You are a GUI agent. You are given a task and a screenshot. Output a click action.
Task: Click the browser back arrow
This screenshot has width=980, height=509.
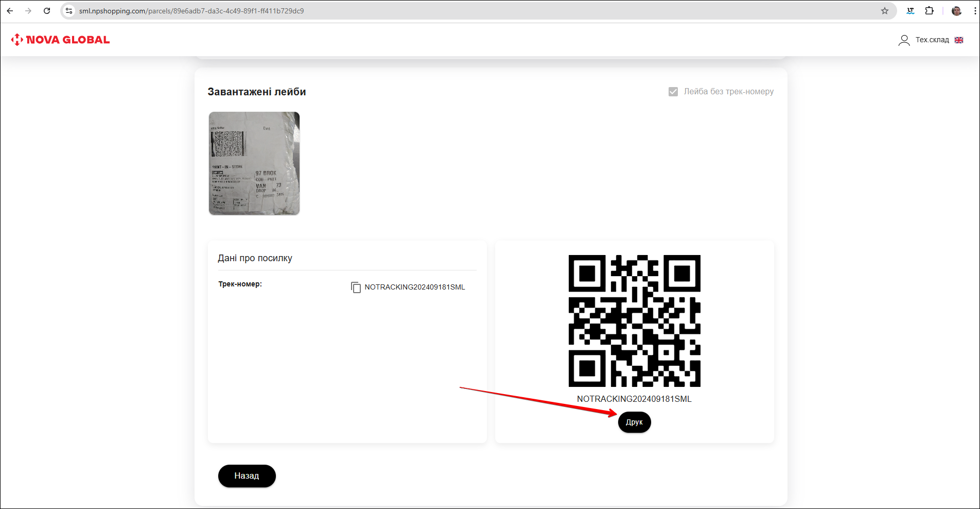point(10,11)
